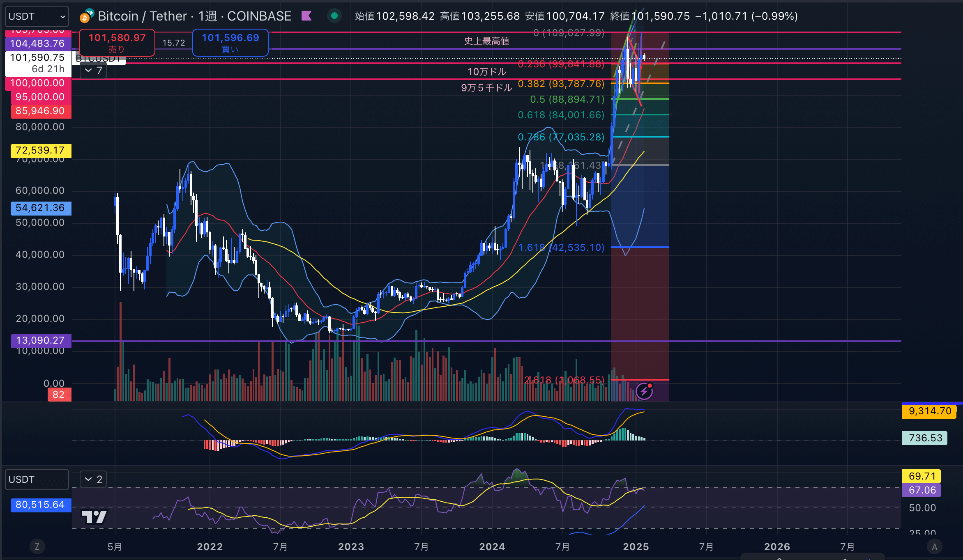The image size is (963, 560).
Task: Click the 5月 label on time axis
Action: point(115,547)
